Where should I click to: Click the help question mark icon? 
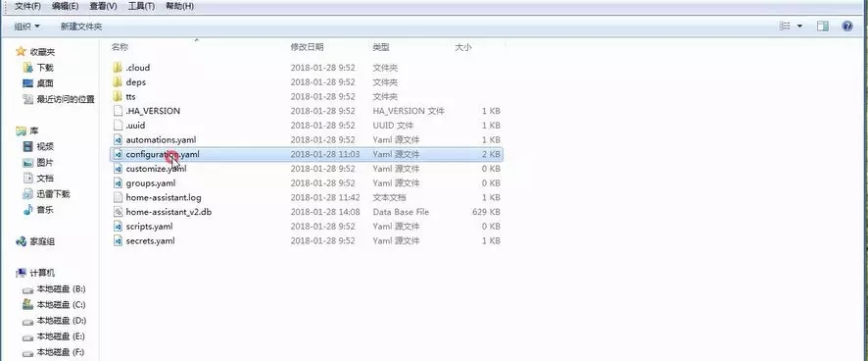click(847, 26)
